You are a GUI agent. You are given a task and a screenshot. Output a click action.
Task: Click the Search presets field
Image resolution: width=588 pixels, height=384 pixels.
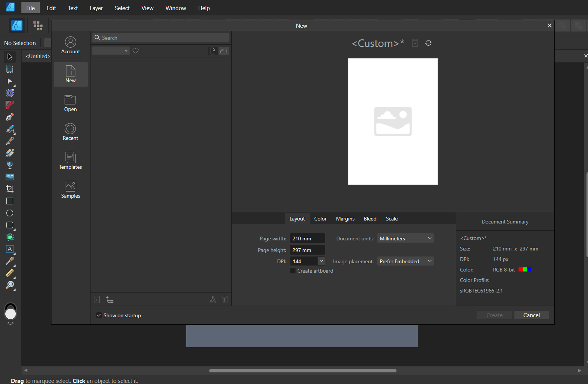point(161,38)
